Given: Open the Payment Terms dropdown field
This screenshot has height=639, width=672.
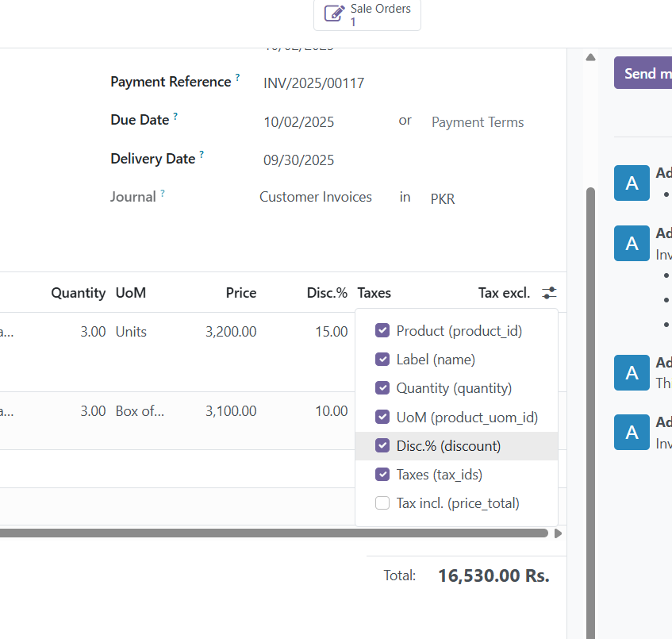Looking at the screenshot, I should (478, 122).
